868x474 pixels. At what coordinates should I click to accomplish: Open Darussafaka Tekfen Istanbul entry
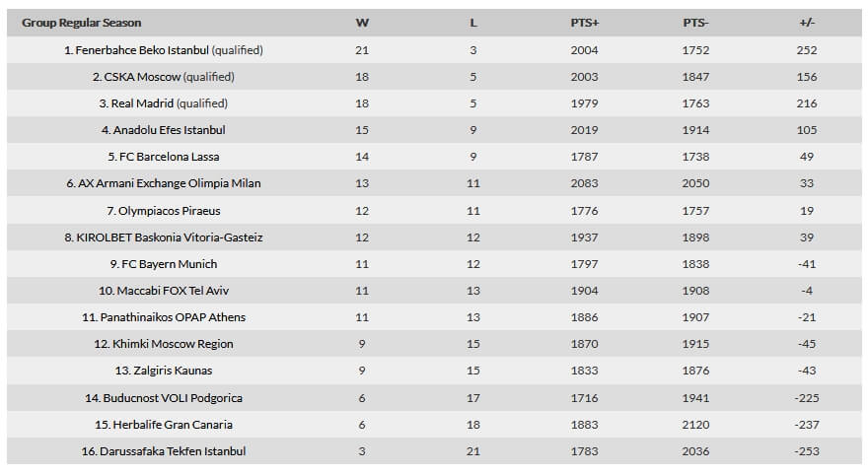(x=173, y=450)
